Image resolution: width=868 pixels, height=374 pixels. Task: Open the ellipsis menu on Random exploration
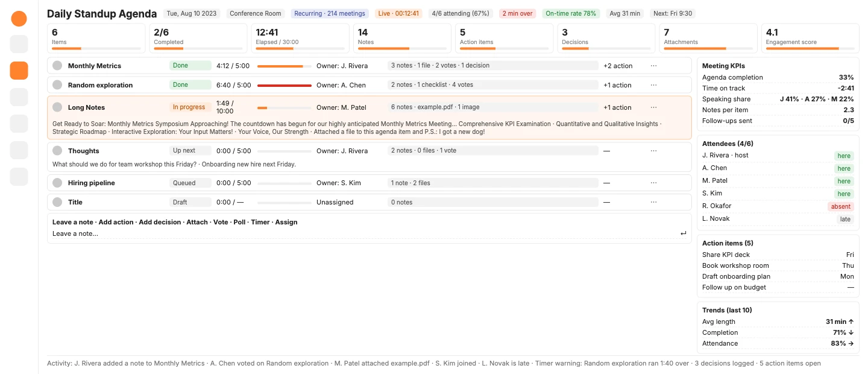653,85
